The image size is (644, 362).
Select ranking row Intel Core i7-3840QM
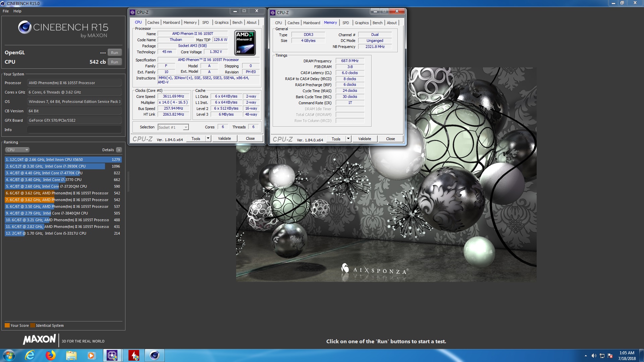63,213
